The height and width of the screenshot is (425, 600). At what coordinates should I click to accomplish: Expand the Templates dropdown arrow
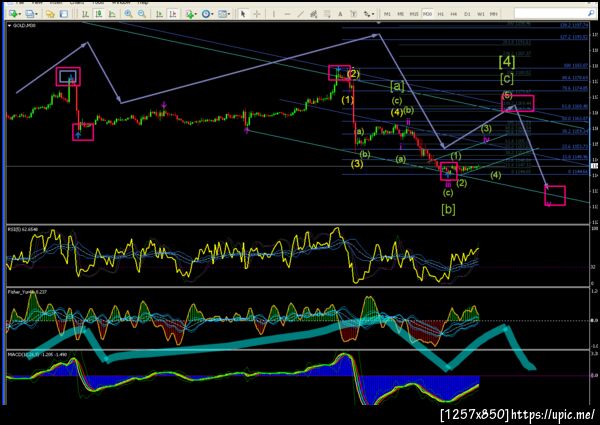[229, 14]
